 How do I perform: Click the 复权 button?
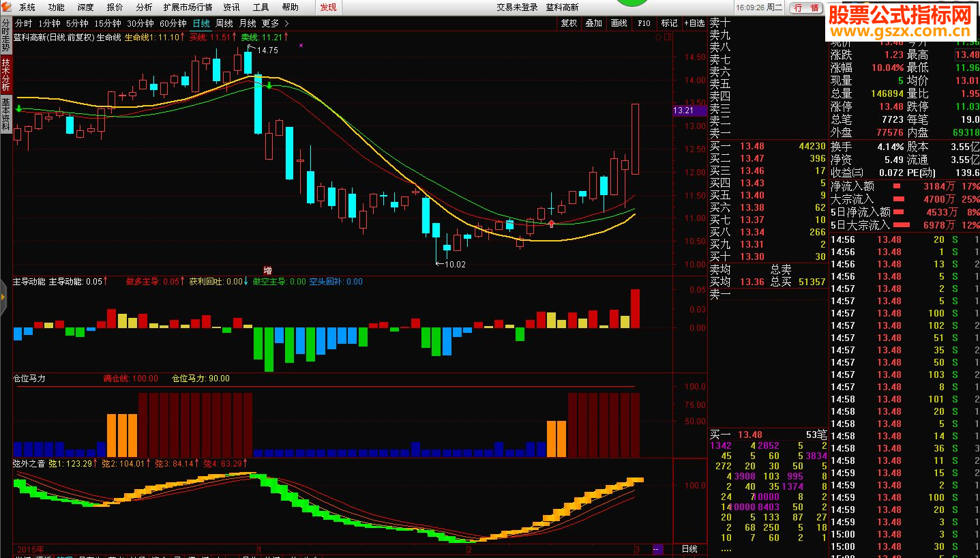(569, 23)
